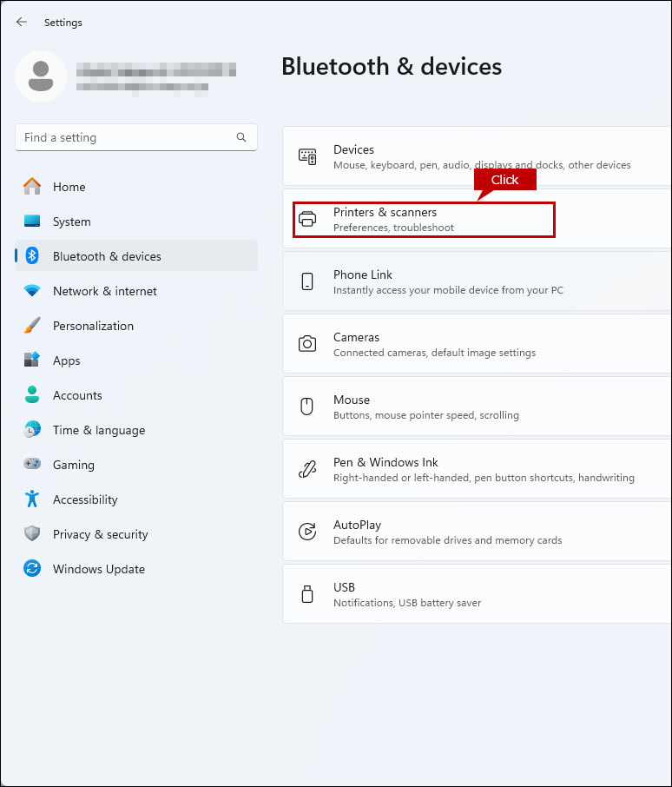Open Personalization settings

pyautogui.click(x=136, y=326)
